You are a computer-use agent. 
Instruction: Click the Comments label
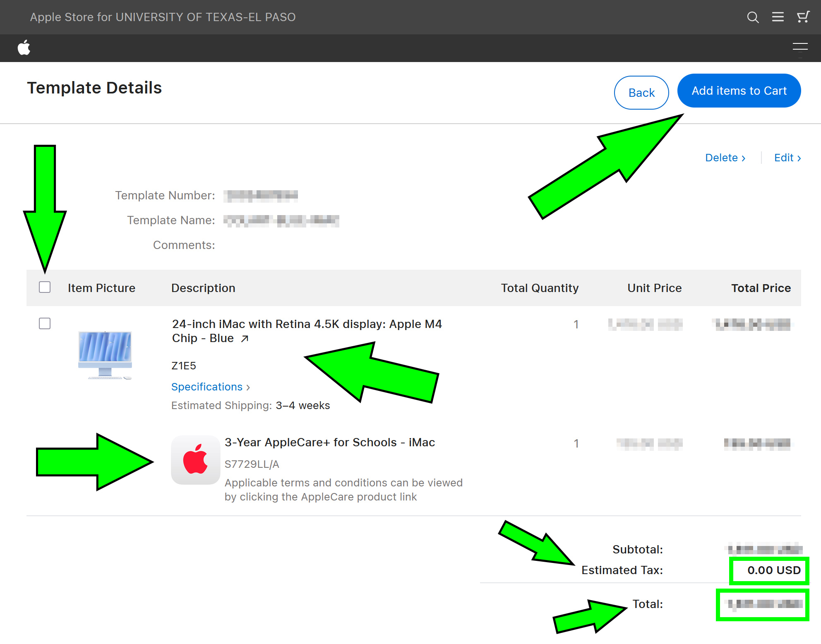(x=184, y=245)
